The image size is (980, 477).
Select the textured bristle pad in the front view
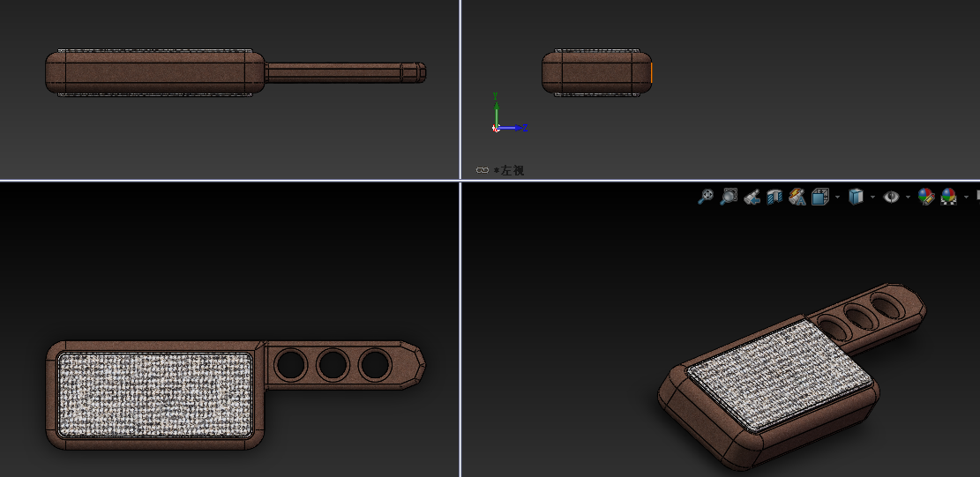155,395
